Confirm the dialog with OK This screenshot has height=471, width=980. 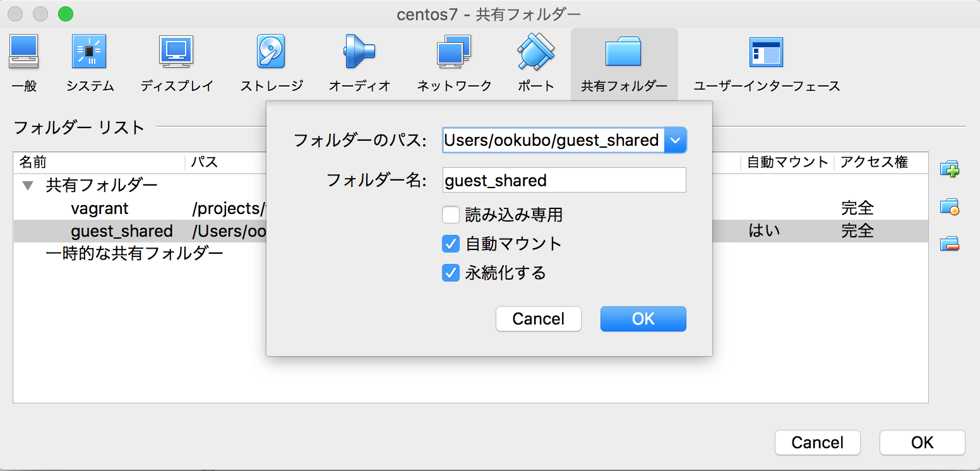pyautogui.click(x=643, y=319)
